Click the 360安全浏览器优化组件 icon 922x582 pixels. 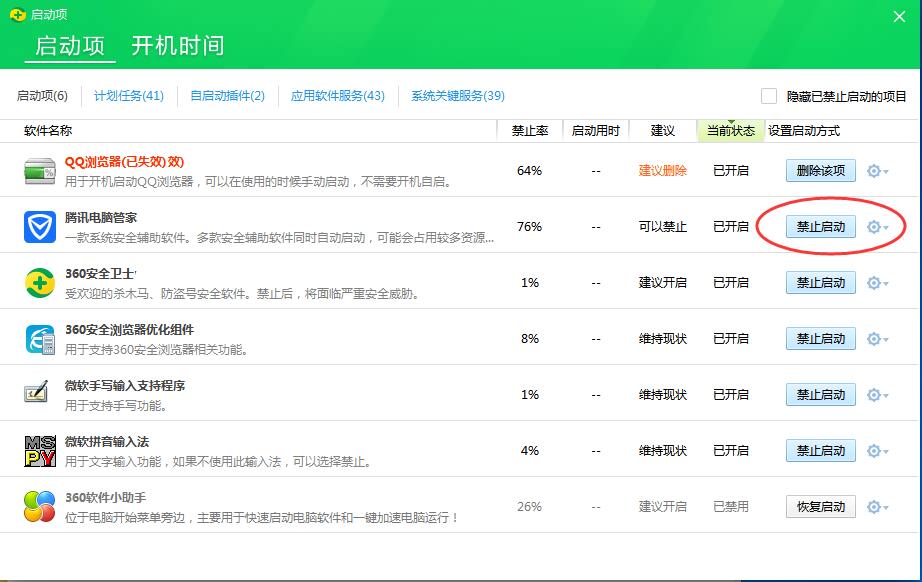pyautogui.click(x=40, y=339)
